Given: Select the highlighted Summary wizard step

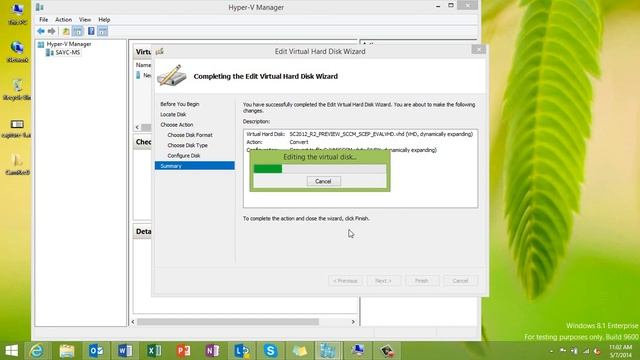Looking at the screenshot, I should 195,166.
